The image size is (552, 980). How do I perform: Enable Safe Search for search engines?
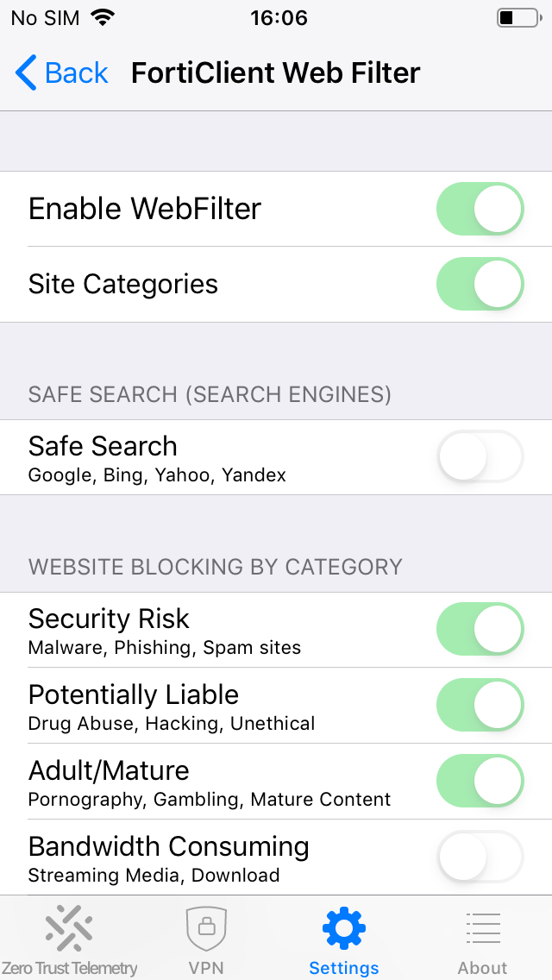[x=480, y=457]
